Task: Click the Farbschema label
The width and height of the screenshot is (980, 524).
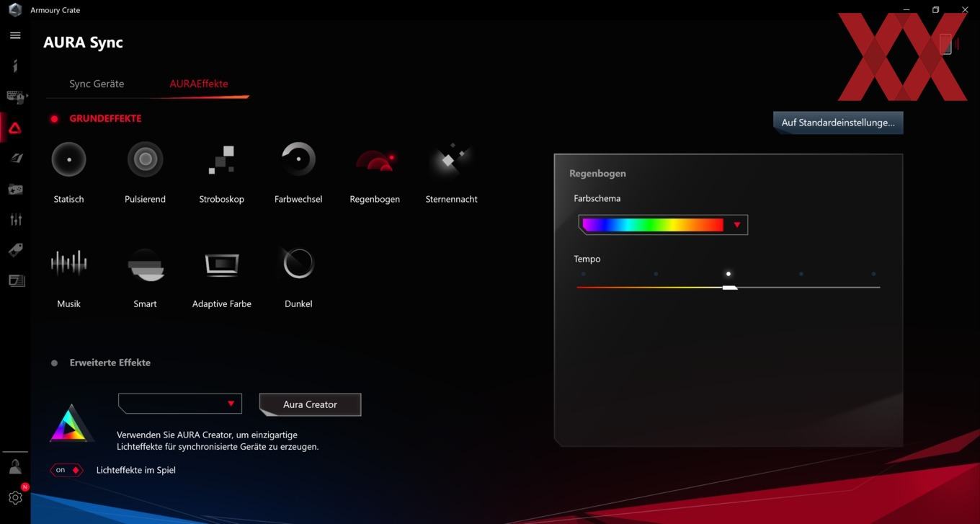Action: tap(597, 198)
